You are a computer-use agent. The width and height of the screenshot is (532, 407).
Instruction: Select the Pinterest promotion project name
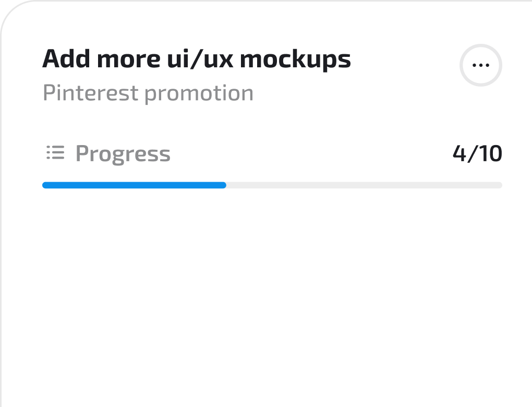148,92
